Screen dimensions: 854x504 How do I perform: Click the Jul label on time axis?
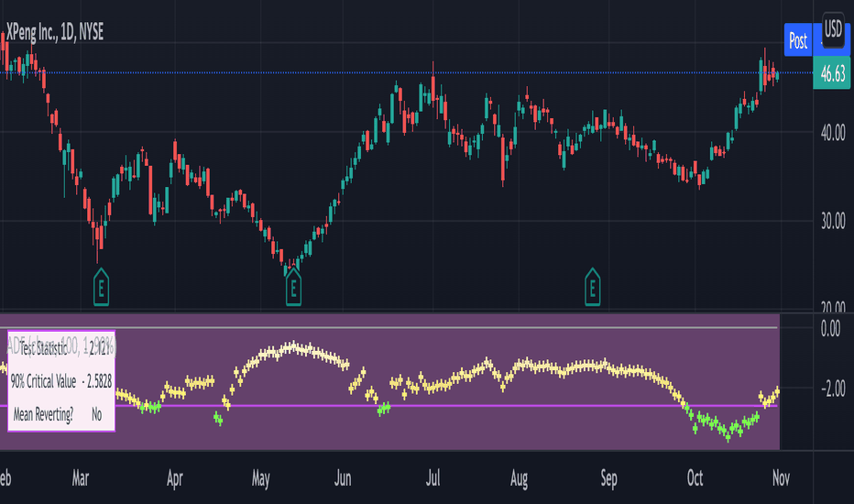432,478
